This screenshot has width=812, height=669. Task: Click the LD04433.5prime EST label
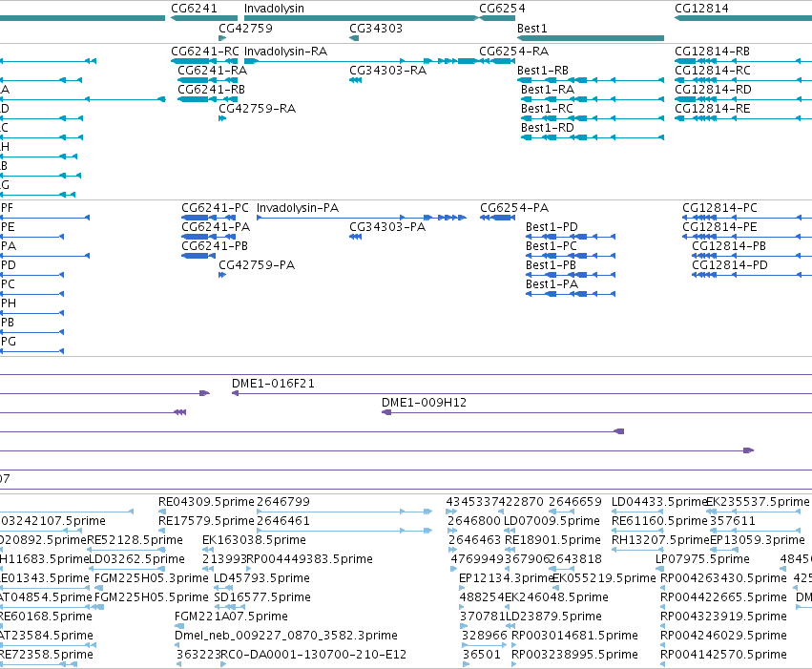coord(658,501)
